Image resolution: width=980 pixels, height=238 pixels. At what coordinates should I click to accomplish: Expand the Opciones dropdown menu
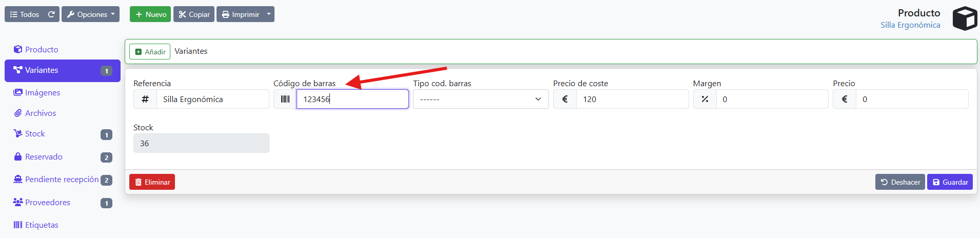(x=90, y=14)
